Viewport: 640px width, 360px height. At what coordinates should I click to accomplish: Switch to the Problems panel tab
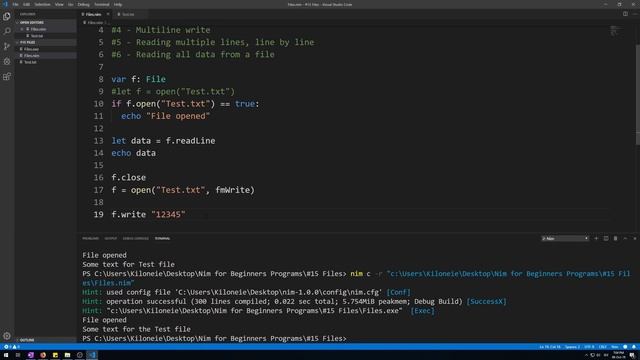point(90,238)
